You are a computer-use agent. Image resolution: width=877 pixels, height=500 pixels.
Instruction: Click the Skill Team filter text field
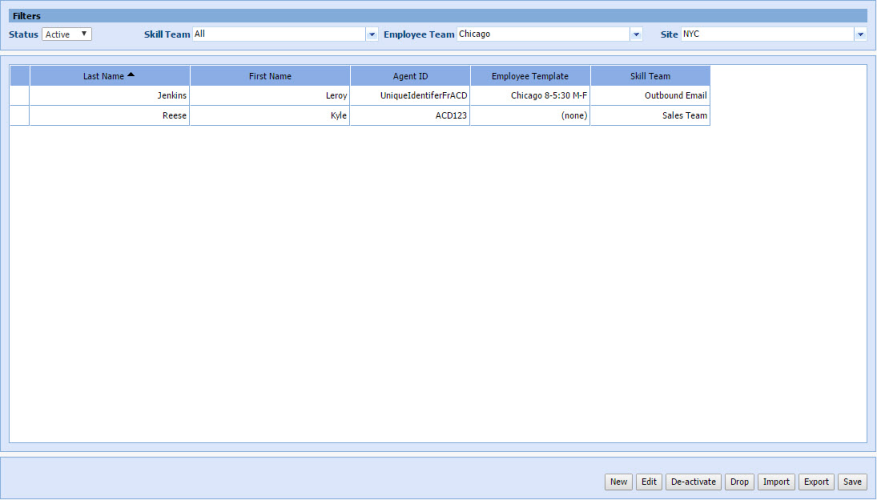[x=278, y=34]
